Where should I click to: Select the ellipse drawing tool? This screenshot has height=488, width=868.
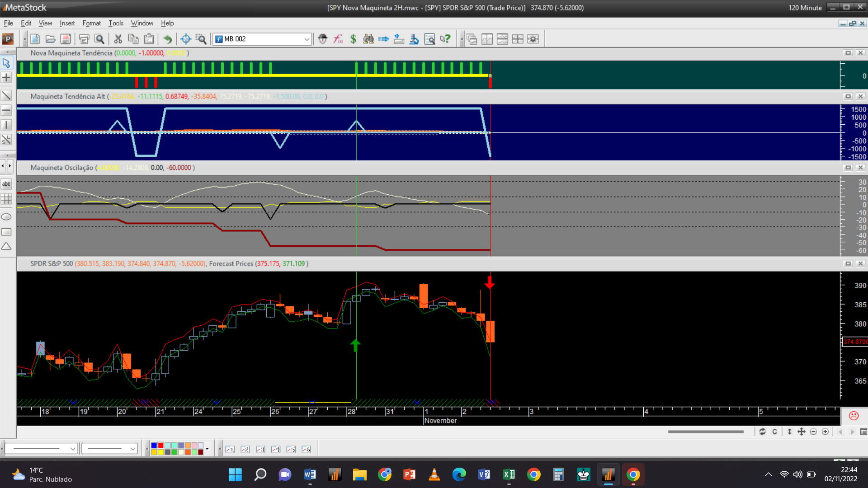point(6,217)
